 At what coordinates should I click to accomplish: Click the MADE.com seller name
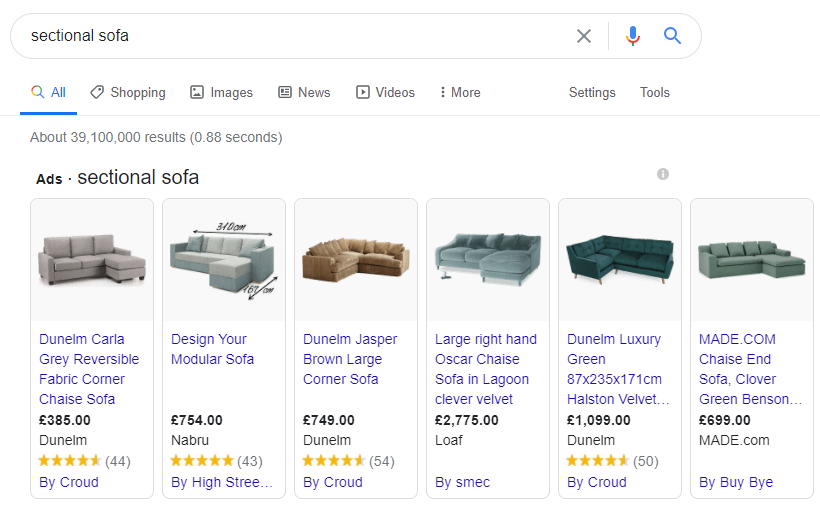734,440
